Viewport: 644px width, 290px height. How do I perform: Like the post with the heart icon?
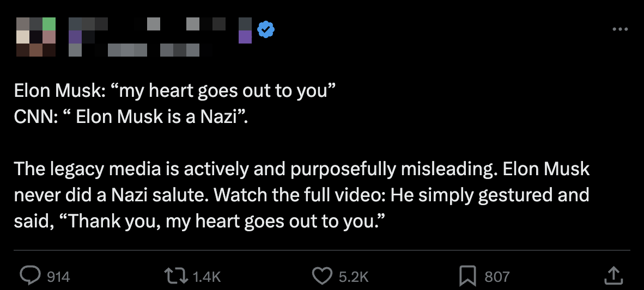pyautogui.click(x=322, y=275)
